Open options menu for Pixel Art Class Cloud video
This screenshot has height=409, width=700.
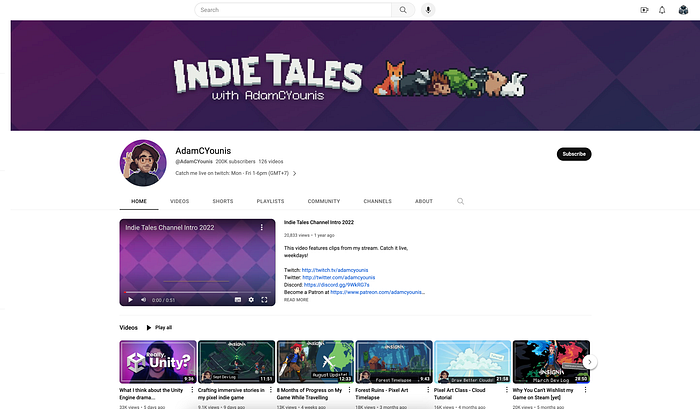(x=507, y=390)
